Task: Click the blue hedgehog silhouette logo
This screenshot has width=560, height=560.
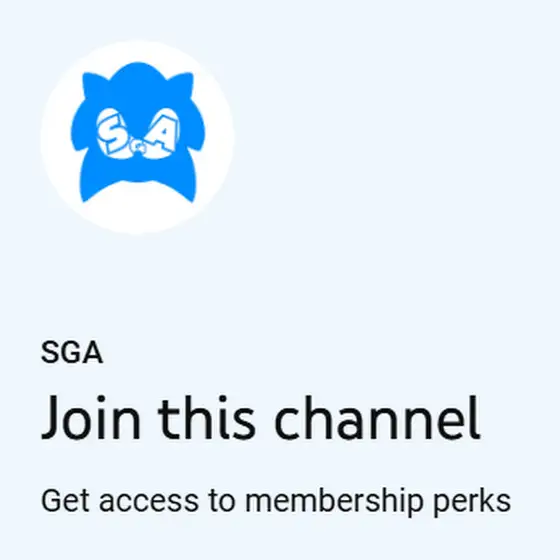Action: click(x=138, y=132)
